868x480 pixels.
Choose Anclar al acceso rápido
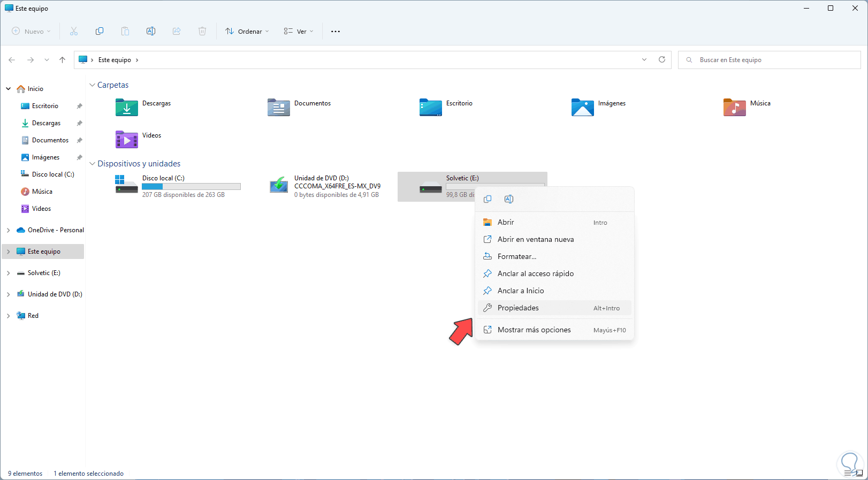tap(554, 273)
